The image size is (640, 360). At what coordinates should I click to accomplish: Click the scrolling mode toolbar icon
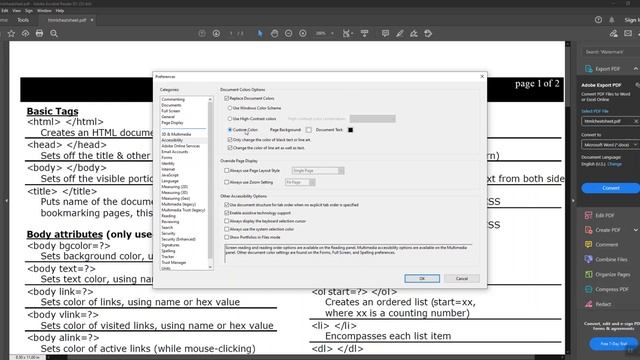[x=364, y=33]
